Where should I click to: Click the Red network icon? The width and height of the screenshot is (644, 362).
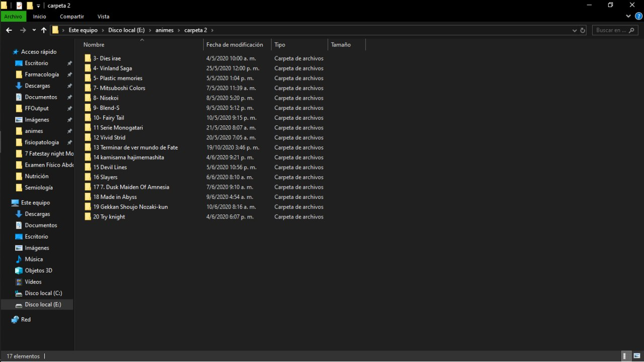16,320
